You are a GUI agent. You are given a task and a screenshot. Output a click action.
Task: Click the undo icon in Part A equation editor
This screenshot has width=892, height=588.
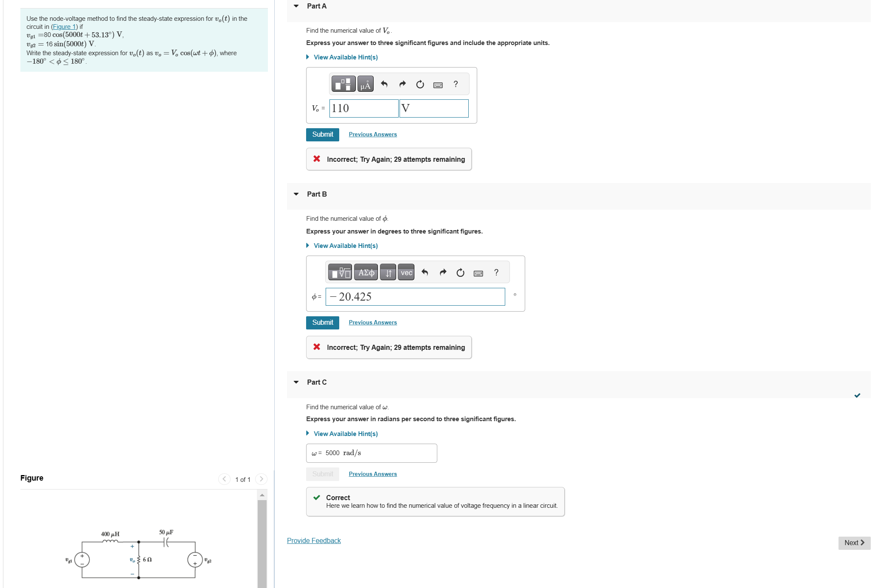tap(385, 84)
